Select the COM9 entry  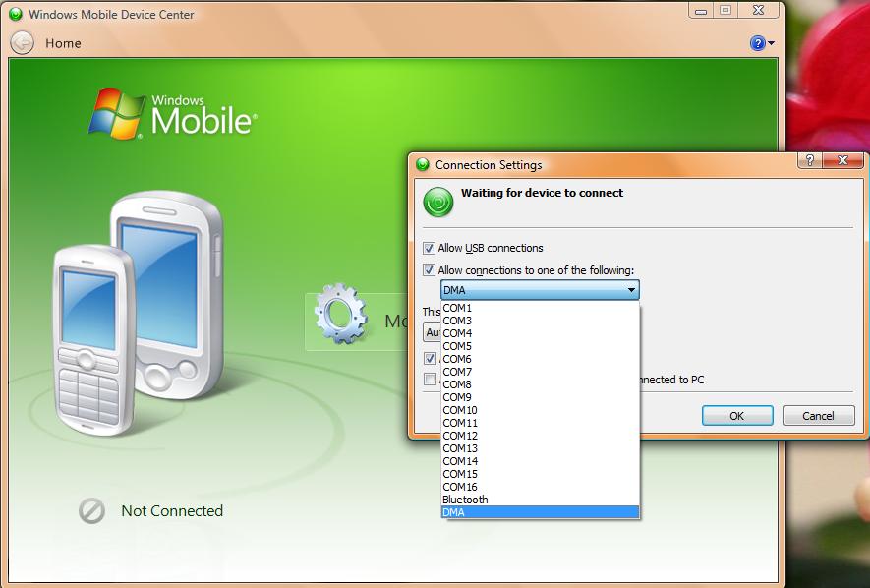pyautogui.click(x=541, y=397)
